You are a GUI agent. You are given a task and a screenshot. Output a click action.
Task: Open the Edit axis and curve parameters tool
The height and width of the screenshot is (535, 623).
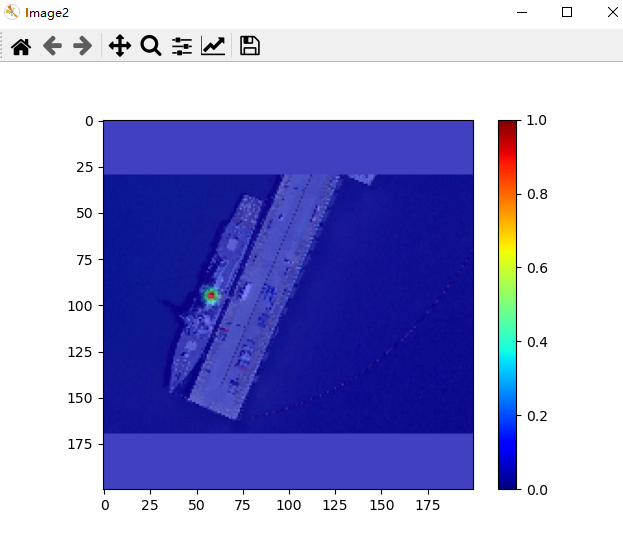point(213,46)
